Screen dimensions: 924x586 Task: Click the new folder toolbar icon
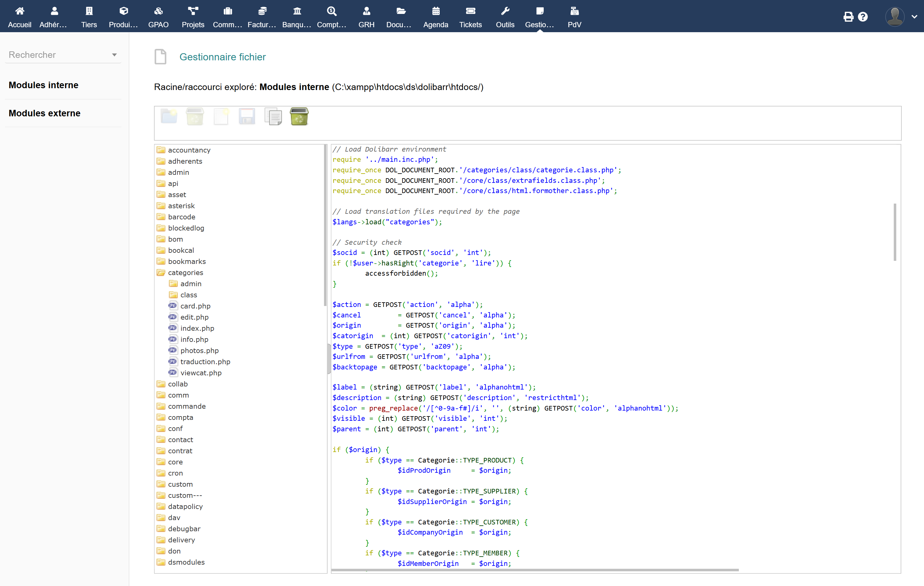pyautogui.click(x=169, y=116)
